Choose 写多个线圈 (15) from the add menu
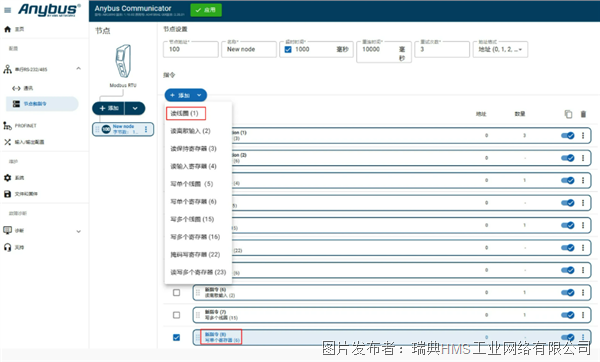600x362 pixels. (198, 219)
